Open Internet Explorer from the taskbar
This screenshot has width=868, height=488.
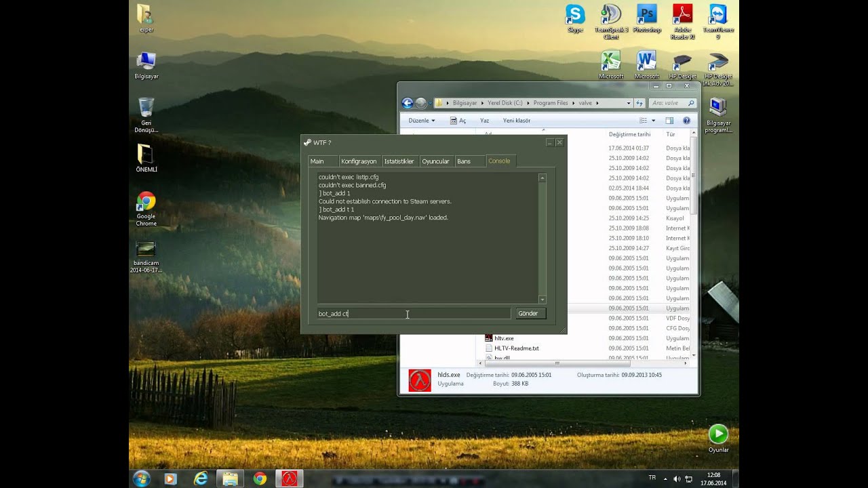tap(201, 479)
